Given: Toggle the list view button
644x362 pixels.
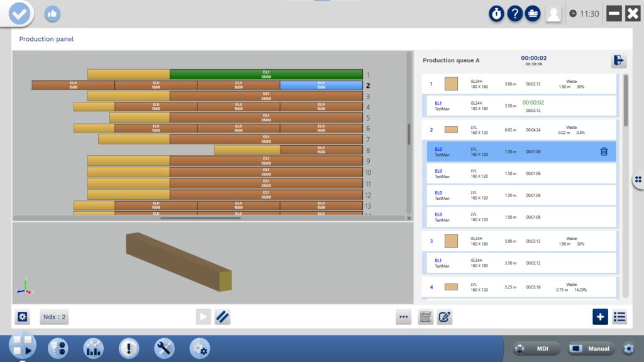Looking at the screenshot, I should 619,317.
